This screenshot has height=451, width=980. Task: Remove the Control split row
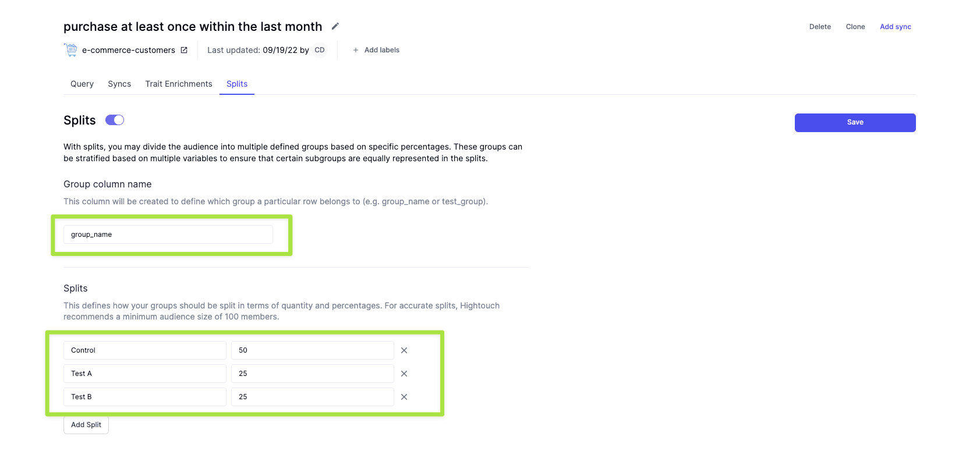tap(404, 350)
